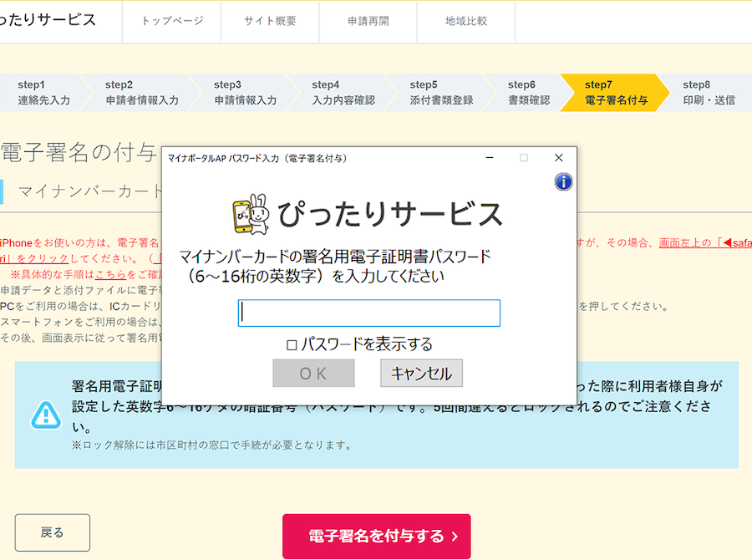Image resolution: width=752 pixels, height=560 pixels.
Task: Close the password entry dialog window
Action: 558,158
